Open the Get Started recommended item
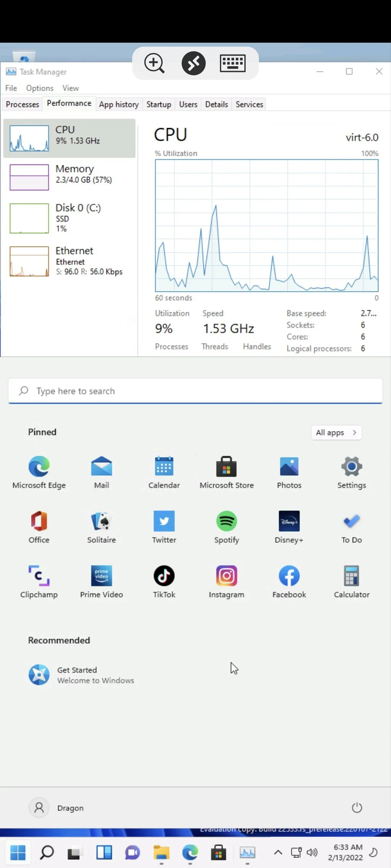 81,675
